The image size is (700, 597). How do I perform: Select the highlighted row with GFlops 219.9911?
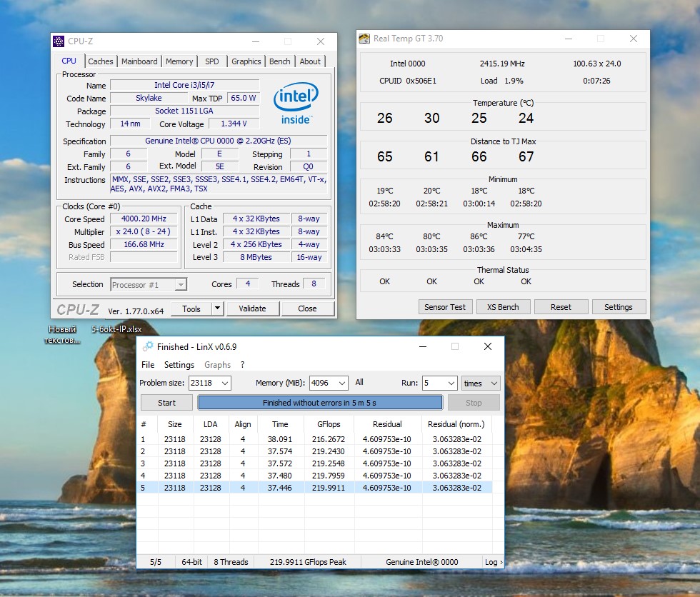316,488
